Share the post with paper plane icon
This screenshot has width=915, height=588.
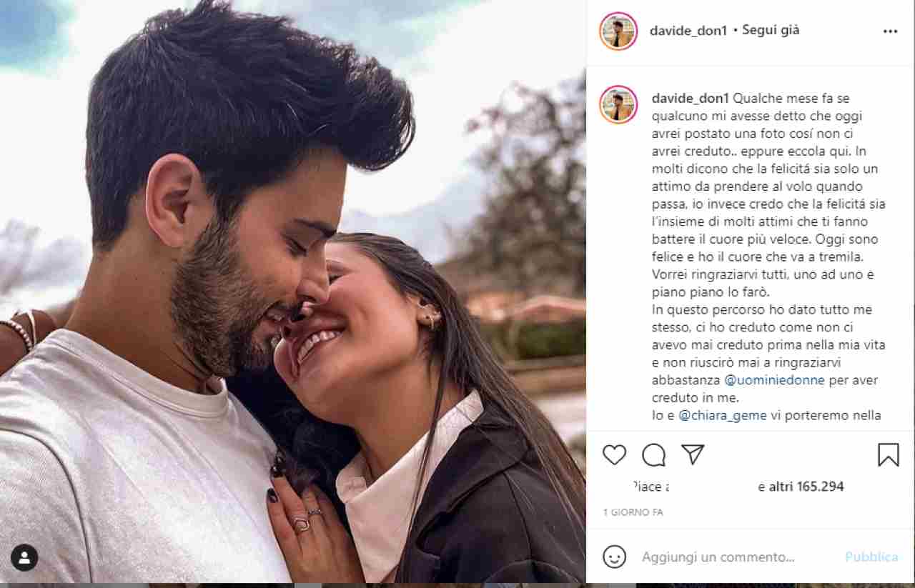(x=692, y=454)
